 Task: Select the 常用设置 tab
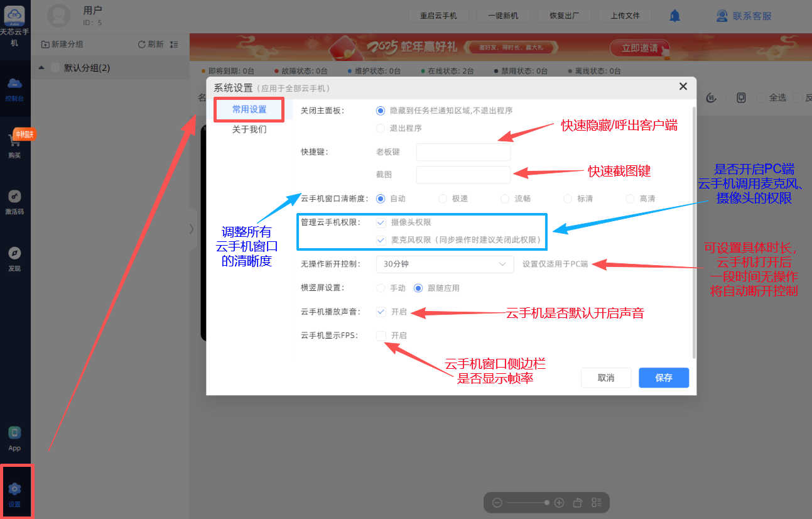tap(249, 109)
